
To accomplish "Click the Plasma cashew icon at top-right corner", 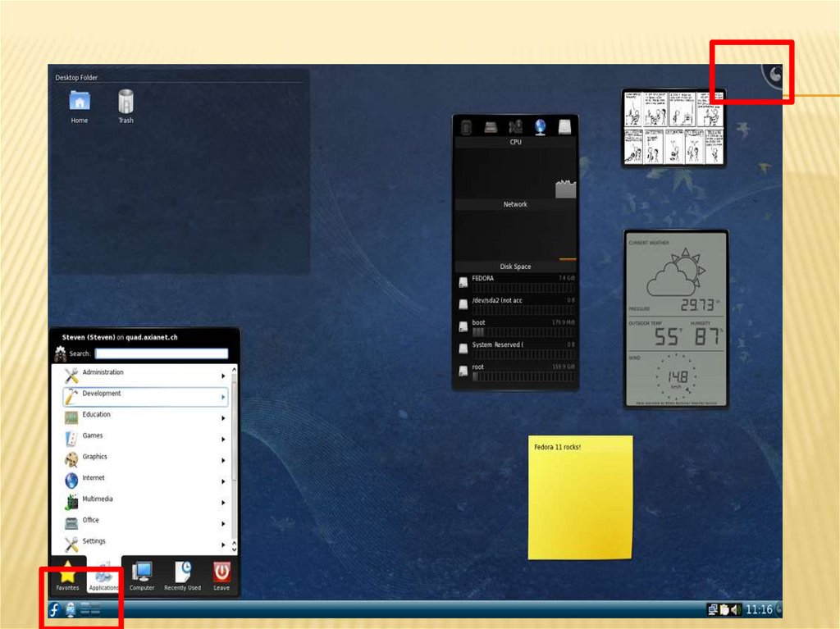I will 774,75.
